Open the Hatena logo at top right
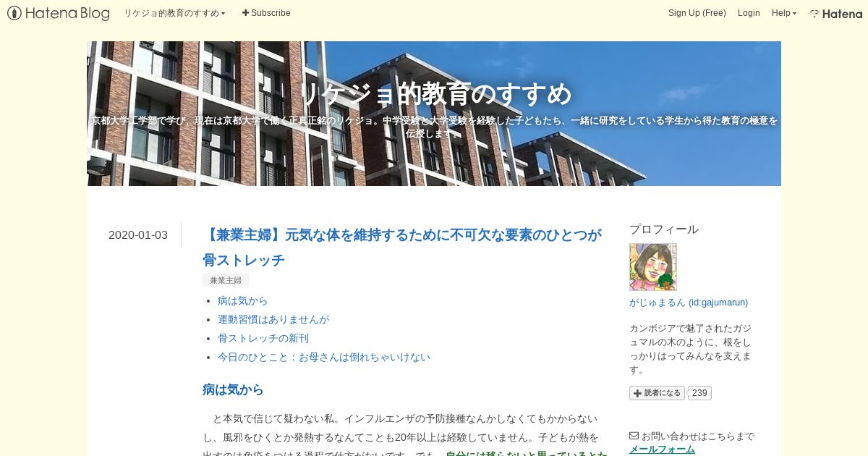This screenshot has width=868, height=456. (x=835, y=13)
